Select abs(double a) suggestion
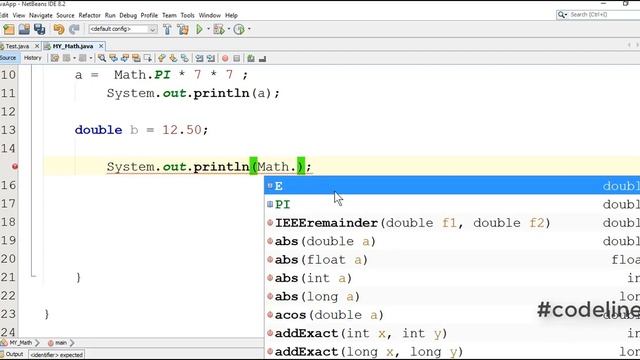Viewport: 640px width, 360px height. pos(452,241)
